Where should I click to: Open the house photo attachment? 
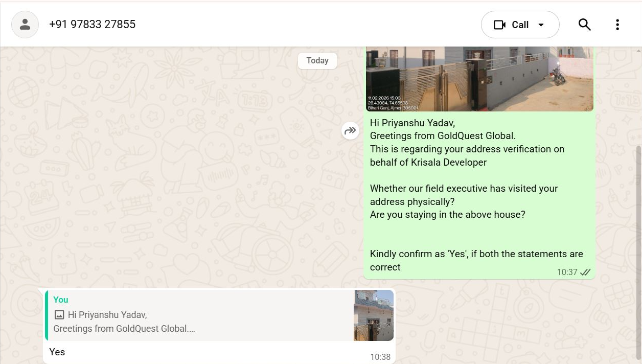(x=479, y=79)
